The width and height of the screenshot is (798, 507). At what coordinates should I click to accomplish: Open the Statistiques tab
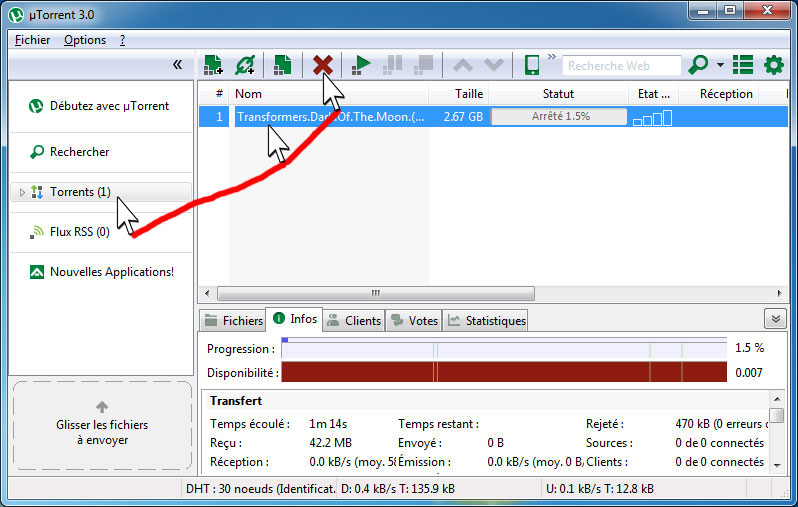pos(486,321)
